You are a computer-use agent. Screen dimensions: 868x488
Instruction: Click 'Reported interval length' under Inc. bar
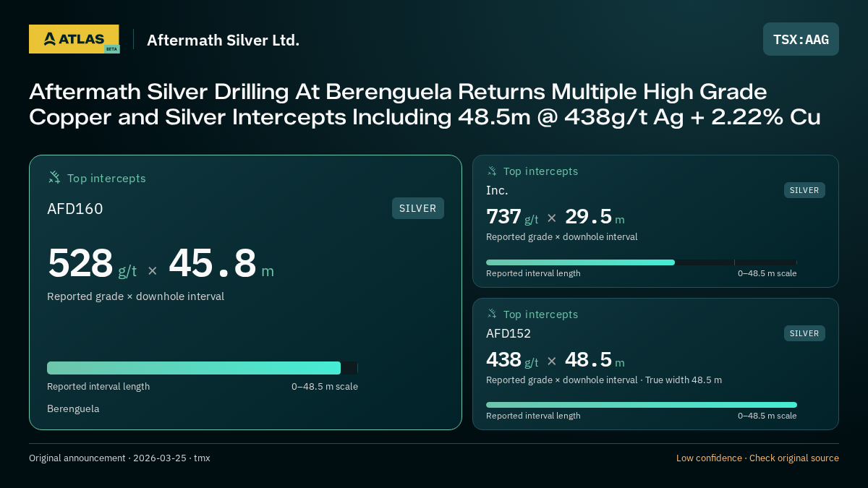click(533, 273)
